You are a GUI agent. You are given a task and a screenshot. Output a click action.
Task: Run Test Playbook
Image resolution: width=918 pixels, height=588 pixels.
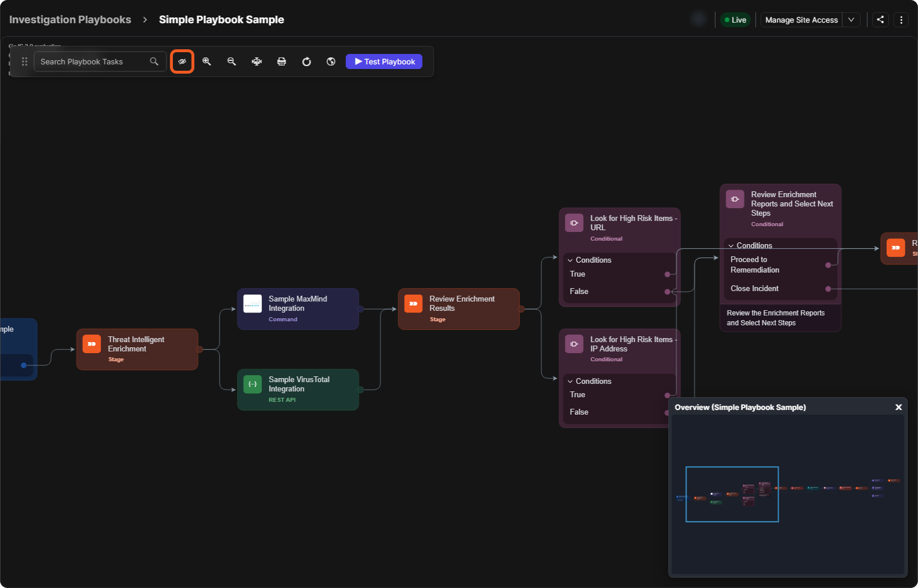point(384,61)
